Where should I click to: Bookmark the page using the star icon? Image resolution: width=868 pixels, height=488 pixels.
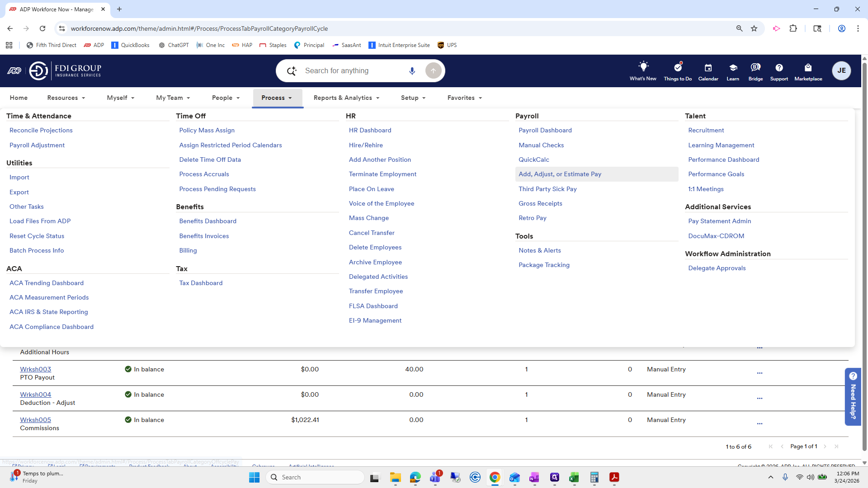(x=754, y=28)
